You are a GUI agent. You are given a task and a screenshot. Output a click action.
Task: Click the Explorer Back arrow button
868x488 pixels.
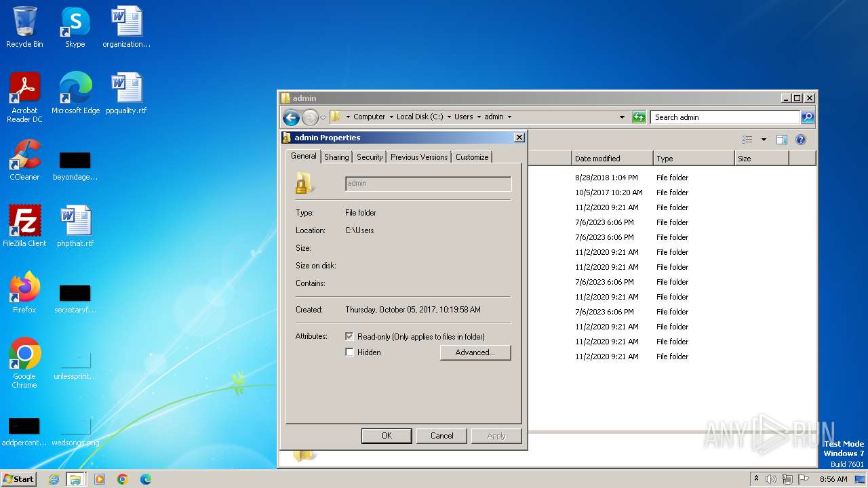(x=291, y=117)
